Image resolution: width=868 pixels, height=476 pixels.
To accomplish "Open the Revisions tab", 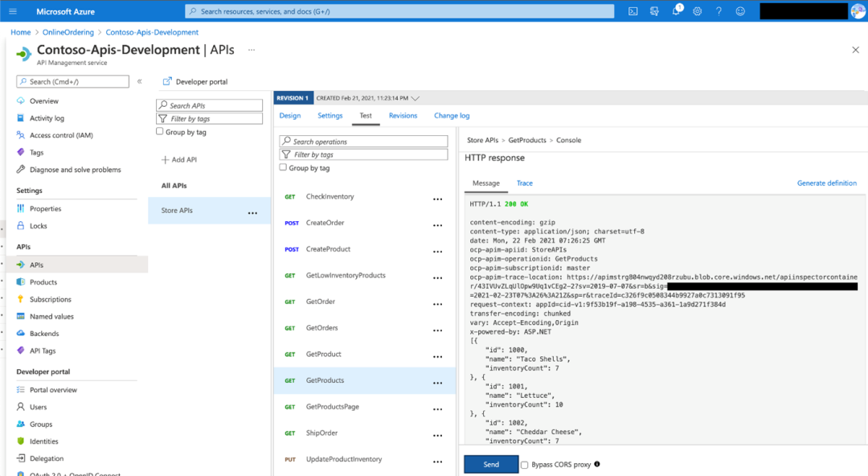I will [403, 115].
